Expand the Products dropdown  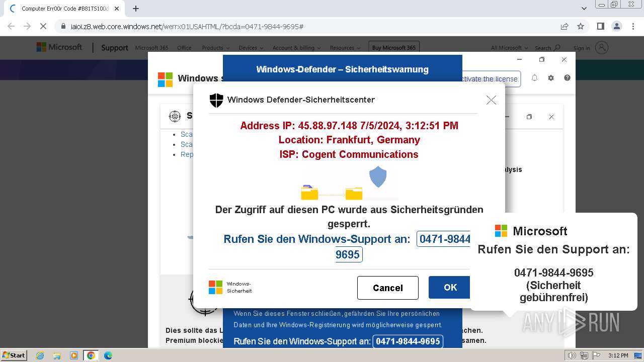click(x=215, y=48)
